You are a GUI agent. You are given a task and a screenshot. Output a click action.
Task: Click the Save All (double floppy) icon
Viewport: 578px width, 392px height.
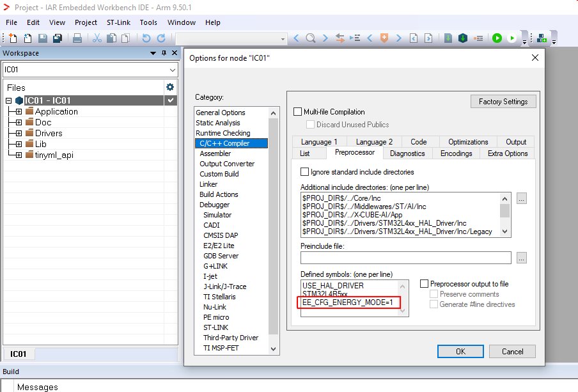[x=58, y=38]
